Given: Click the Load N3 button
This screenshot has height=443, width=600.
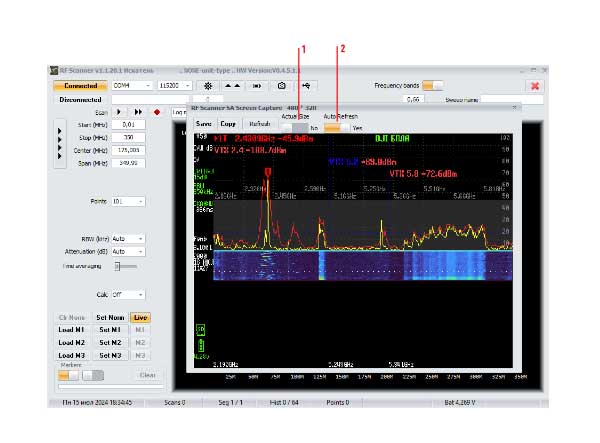Looking at the screenshot, I should [71, 355].
